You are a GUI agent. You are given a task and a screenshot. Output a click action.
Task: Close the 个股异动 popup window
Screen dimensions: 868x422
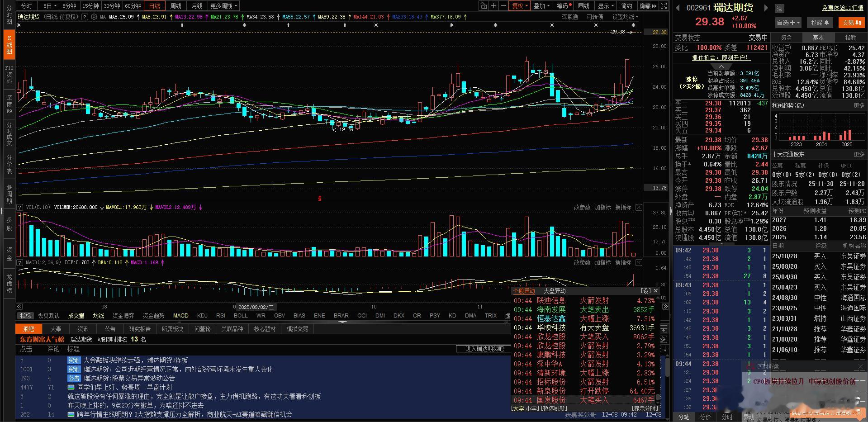point(656,291)
